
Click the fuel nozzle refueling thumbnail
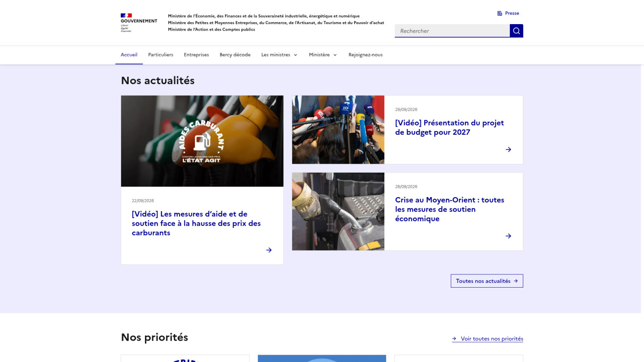click(x=338, y=212)
